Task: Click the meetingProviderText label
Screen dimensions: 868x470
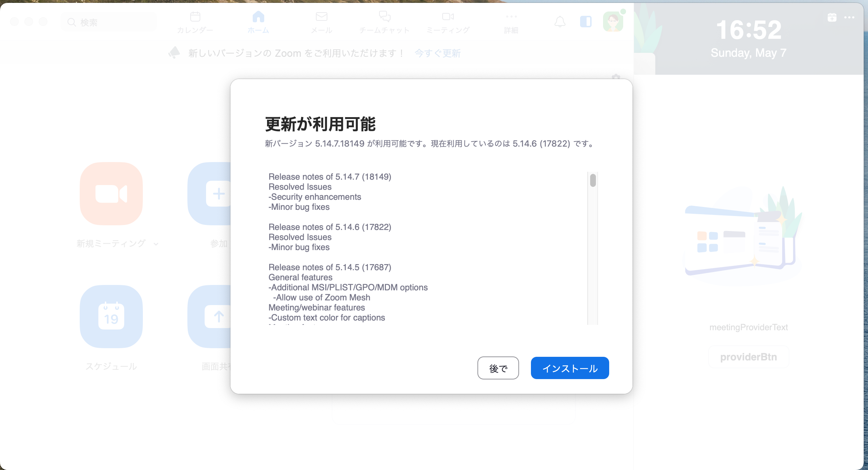Action: (x=748, y=327)
